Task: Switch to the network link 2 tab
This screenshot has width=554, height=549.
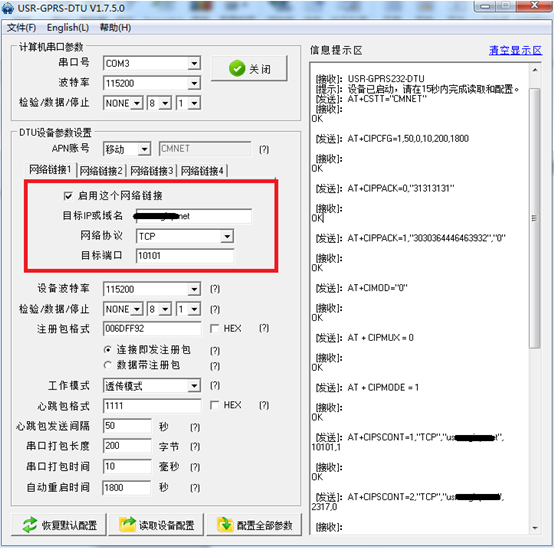Action: coord(101,171)
